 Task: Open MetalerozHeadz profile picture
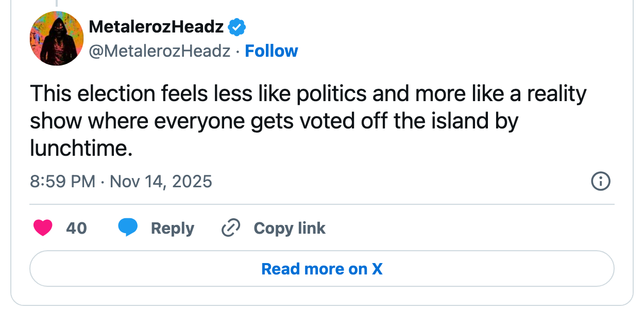[x=57, y=38]
